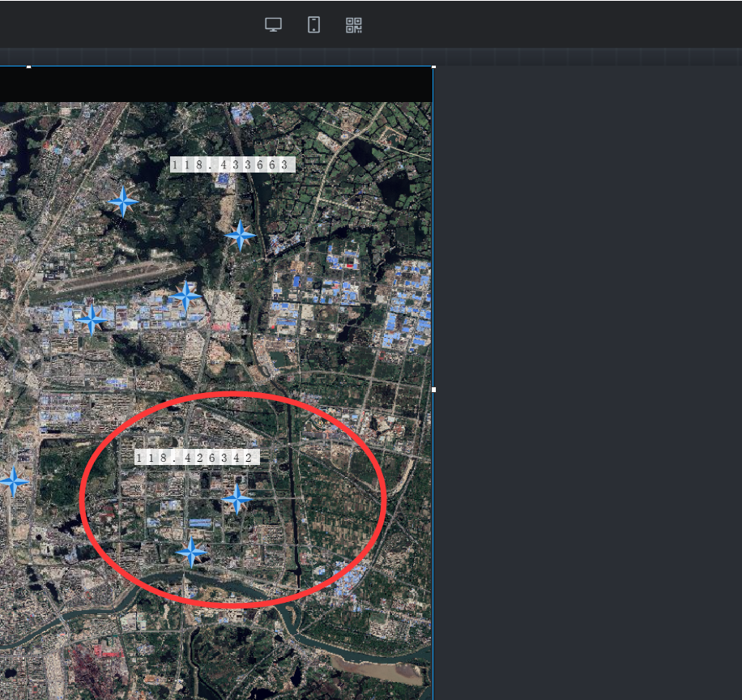Image resolution: width=742 pixels, height=700 pixels.
Task: Click the star marker east of the airstrip
Action: [185, 297]
